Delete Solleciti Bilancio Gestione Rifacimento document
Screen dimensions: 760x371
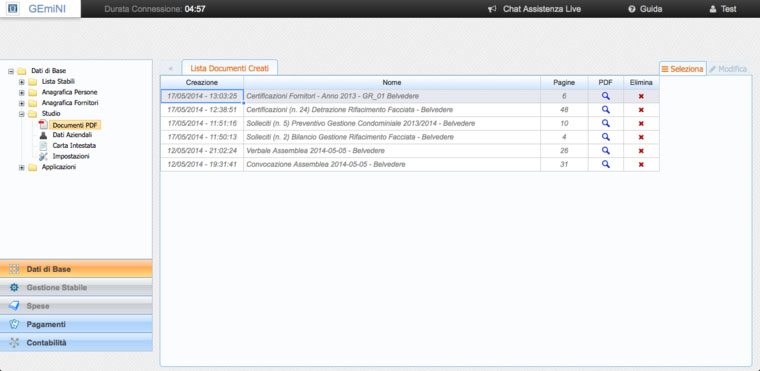coord(641,137)
